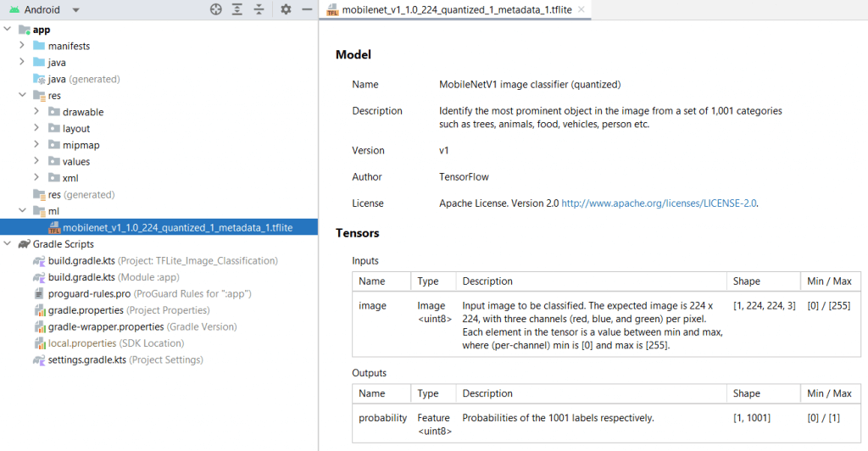The width and height of the screenshot is (868, 451).
Task: Select the mobilenet tflite file in the tree
Action: (x=178, y=227)
